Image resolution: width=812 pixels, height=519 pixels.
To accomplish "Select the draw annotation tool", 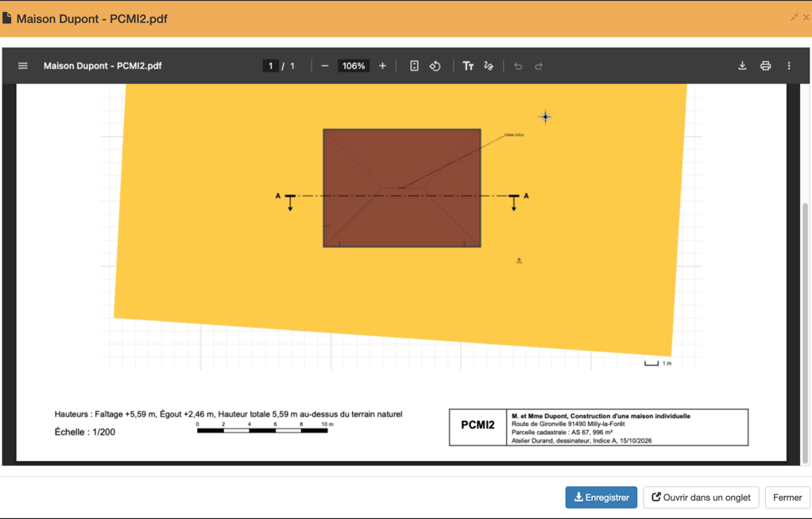I will pyautogui.click(x=489, y=66).
